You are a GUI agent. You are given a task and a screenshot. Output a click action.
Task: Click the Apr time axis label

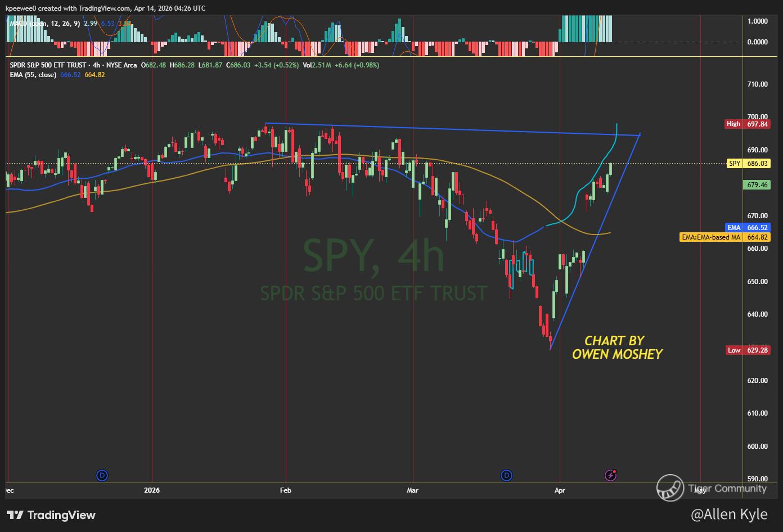click(x=560, y=490)
